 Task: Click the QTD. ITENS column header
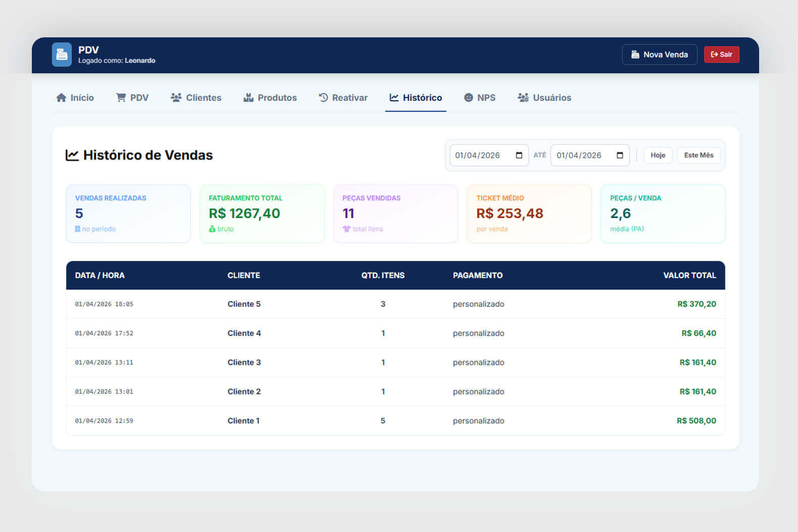pyautogui.click(x=383, y=275)
